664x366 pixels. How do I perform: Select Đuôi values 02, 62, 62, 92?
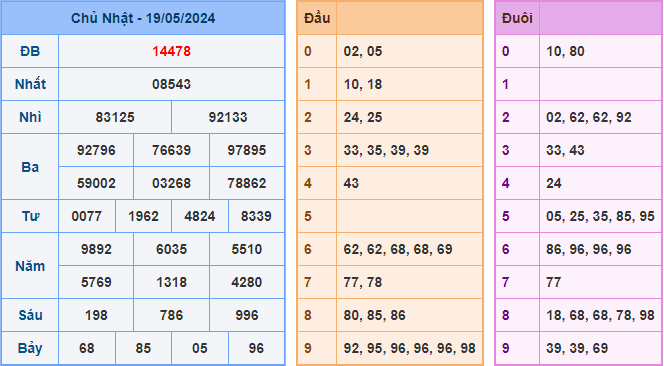pos(589,117)
